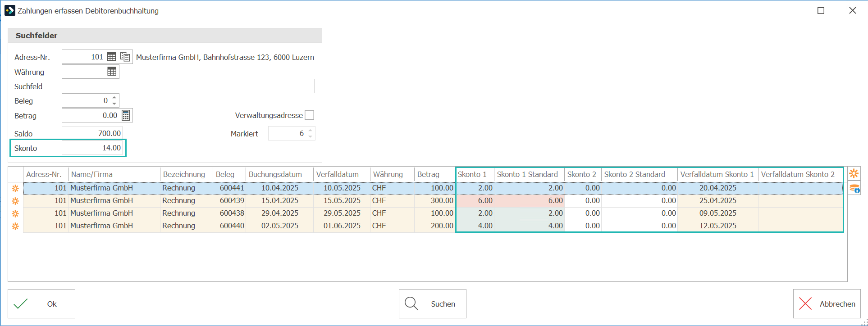Click the orange star icon for Beleg 600439
The width and height of the screenshot is (868, 326).
tap(15, 201)
